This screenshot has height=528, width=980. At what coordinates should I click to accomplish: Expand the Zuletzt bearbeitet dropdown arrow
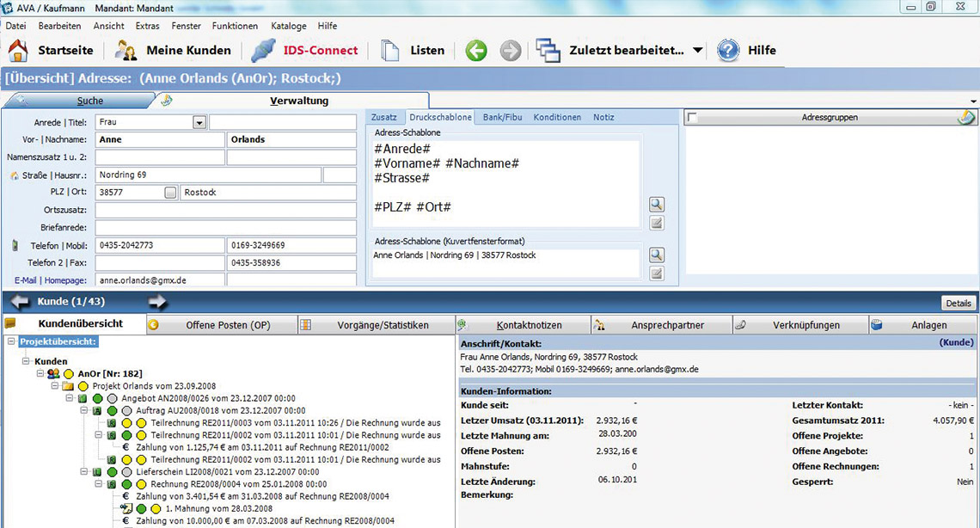pos(697,51)
